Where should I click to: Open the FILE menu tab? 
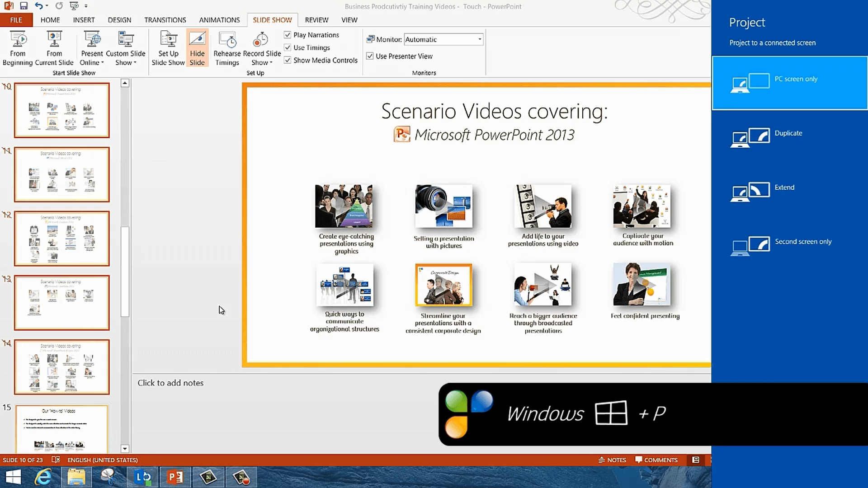coord(16,20)
